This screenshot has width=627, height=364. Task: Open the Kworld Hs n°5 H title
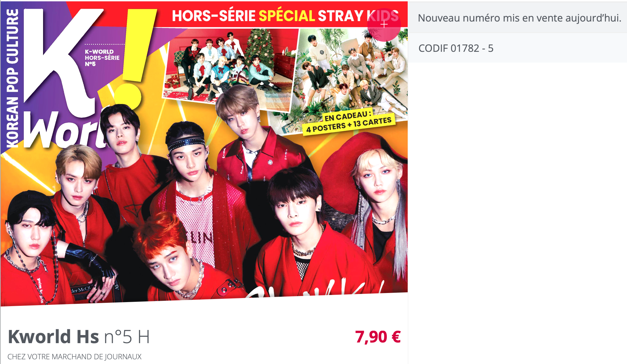coord(79,336)
